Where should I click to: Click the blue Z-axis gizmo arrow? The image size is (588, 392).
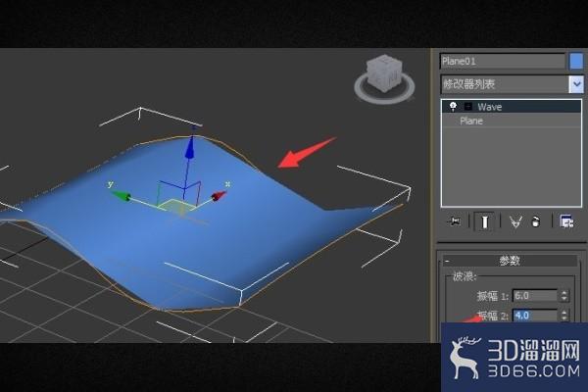click(191, 147)
